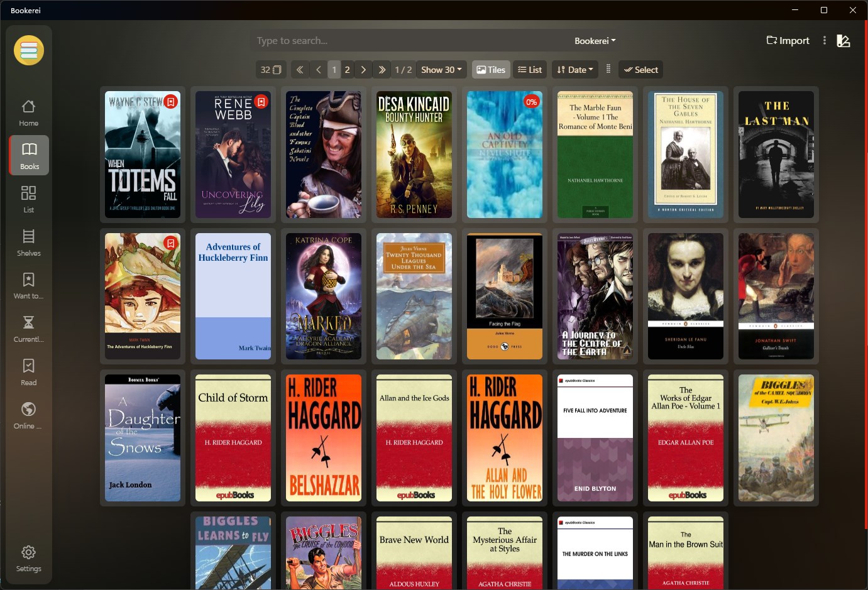The width and height of the screenshot is (868, 590).
Task: Click the Import button
Action: click(x=788, y=41)
